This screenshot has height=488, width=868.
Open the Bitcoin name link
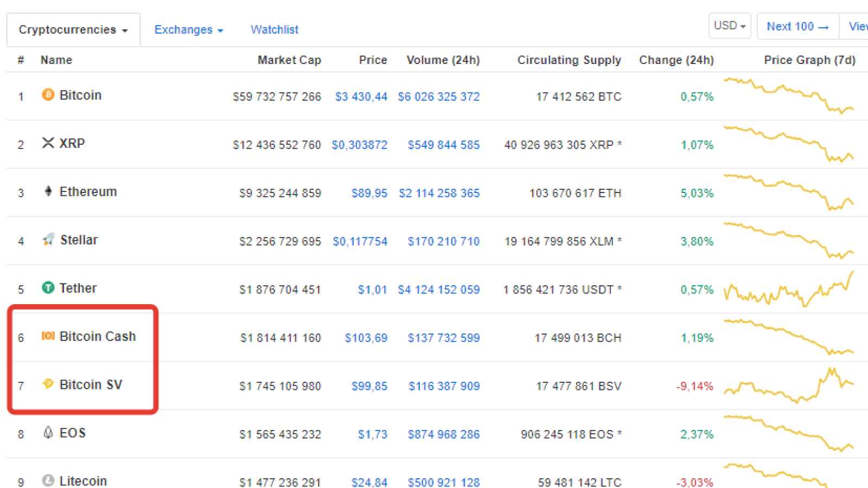(80, 95)
